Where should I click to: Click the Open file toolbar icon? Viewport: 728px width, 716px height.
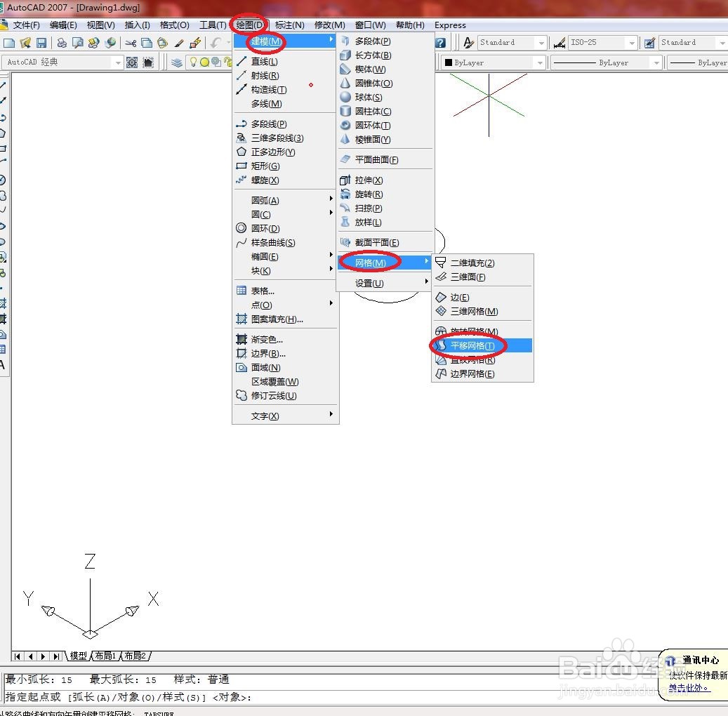click(x=25, y=44)
